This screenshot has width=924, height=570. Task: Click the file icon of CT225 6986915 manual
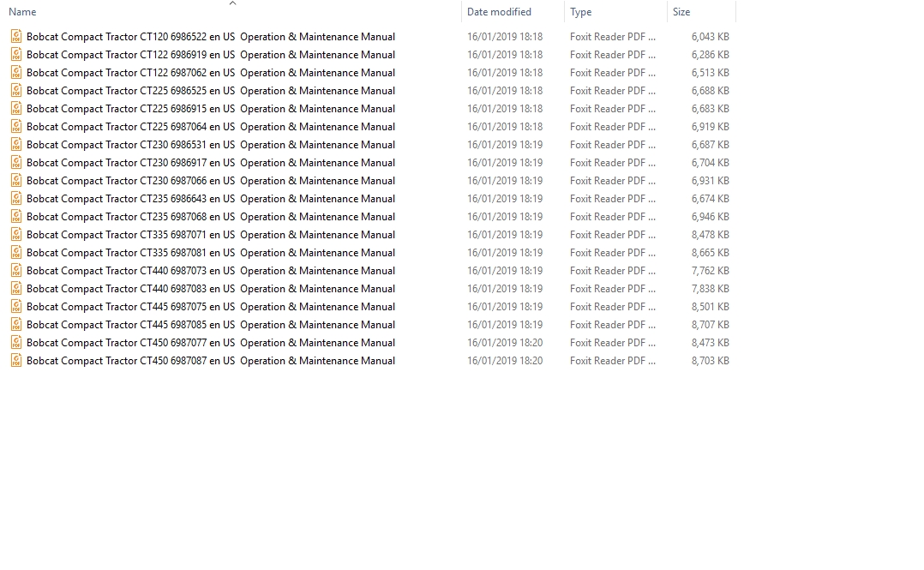click(16, 109)
